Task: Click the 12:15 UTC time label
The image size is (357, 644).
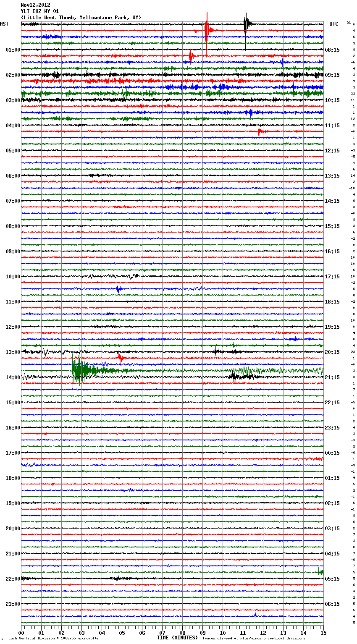Action: pos(332,151)
